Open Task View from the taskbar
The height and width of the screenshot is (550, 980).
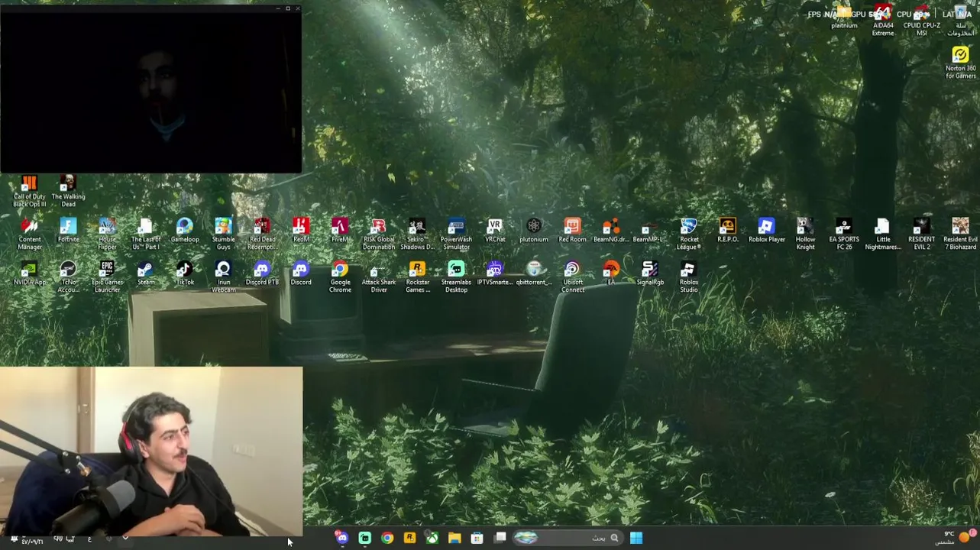point(500,538)
